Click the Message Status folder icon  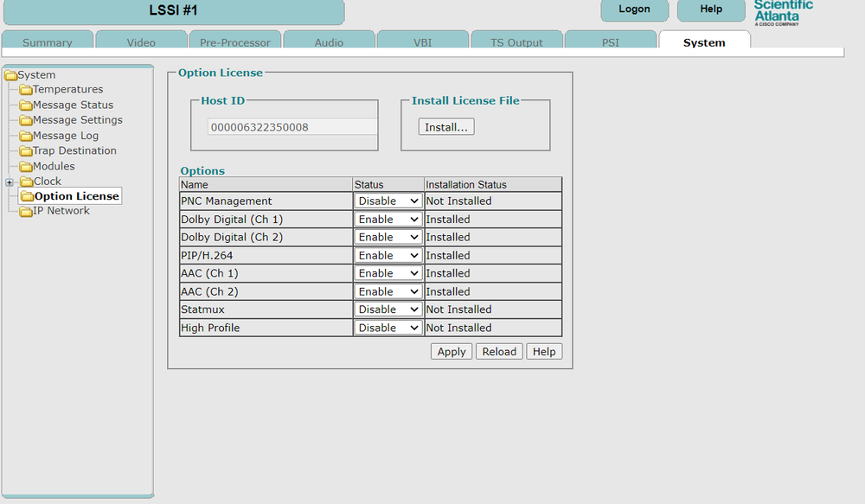point(26,105)
